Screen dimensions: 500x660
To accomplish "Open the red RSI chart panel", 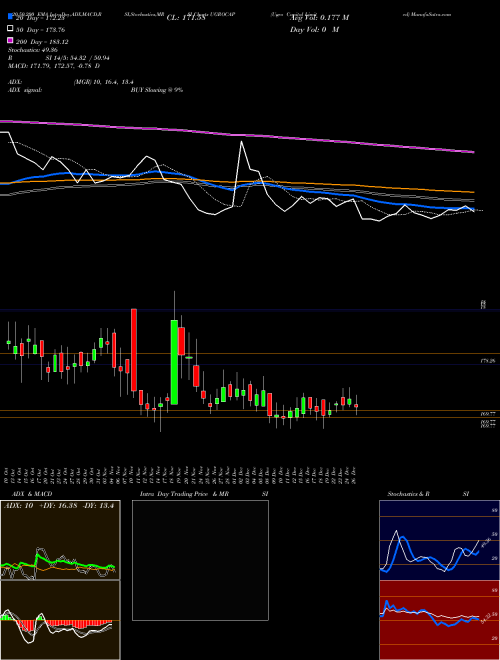I will pos(439,620).
